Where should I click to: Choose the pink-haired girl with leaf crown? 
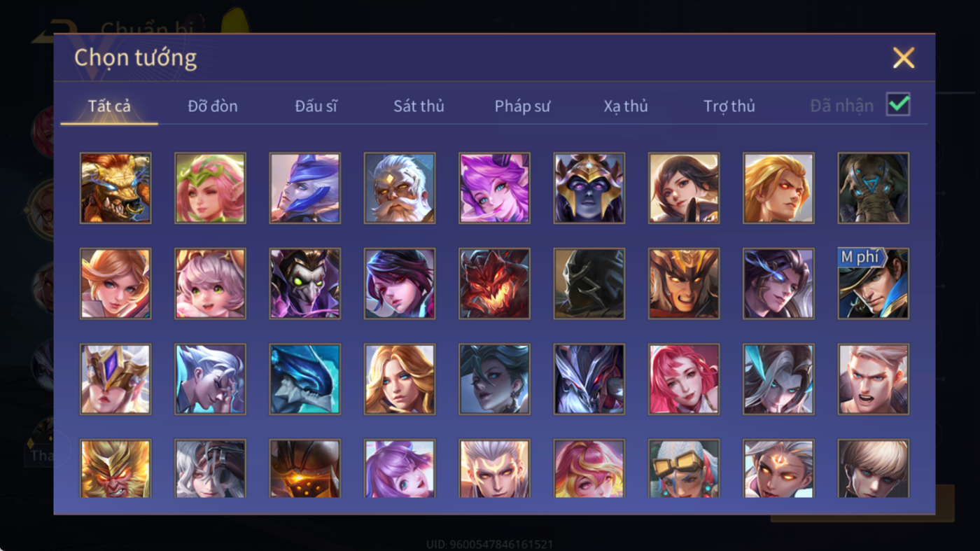pyautogui.click(x=210, y=188)
